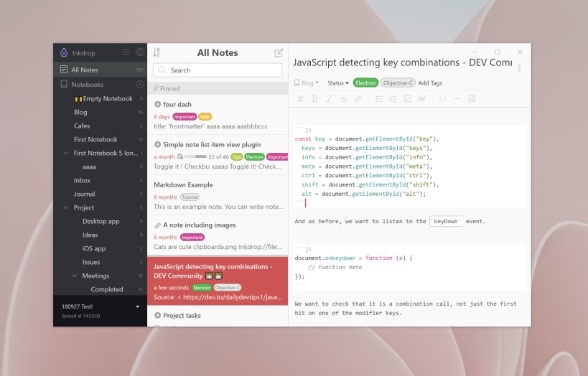This screenshot has width=588, height=376.
Task: Apply bold formatting in editor toolbar
Action: point(314,98)
